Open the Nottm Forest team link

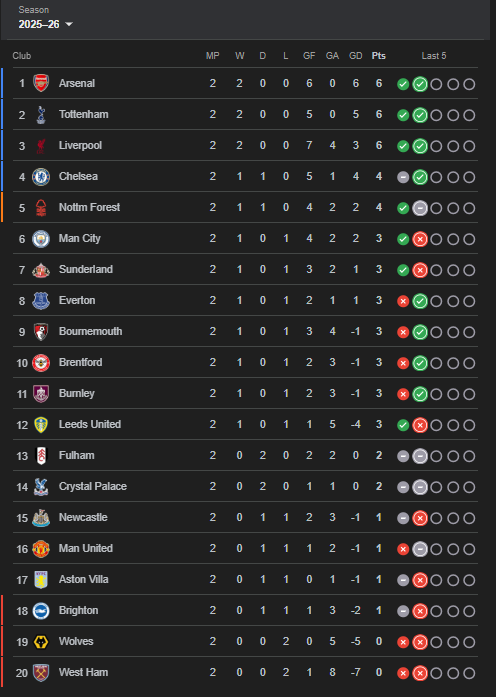89,207
